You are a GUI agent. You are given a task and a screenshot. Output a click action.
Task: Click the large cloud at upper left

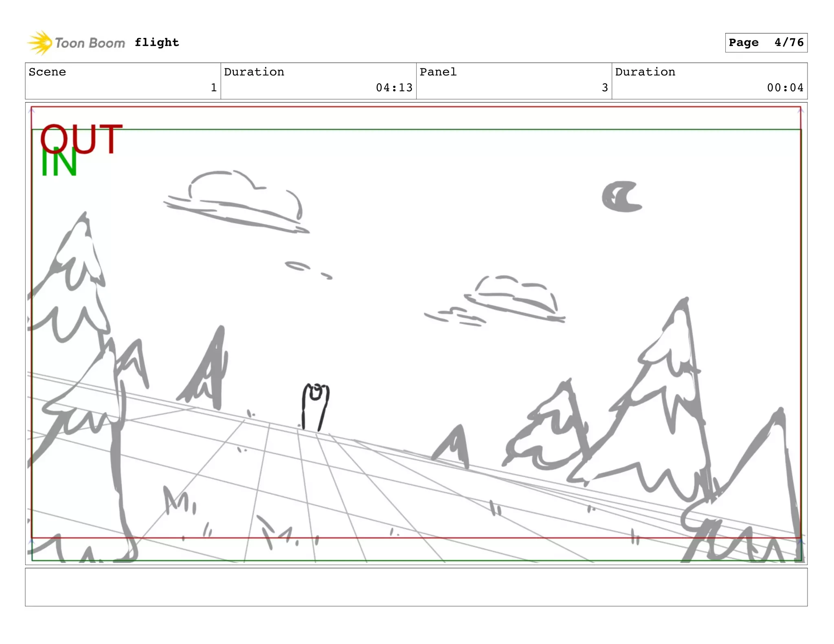click(236, 202)
